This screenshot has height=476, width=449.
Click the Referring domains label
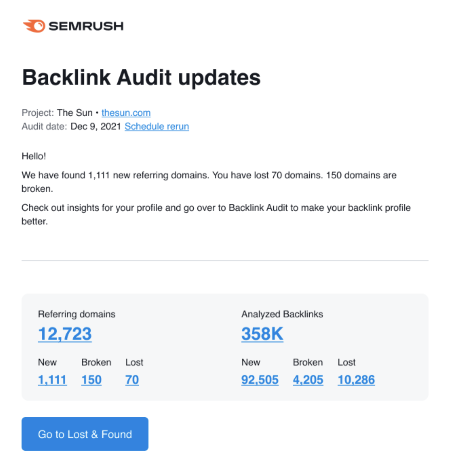click(x=77, y=314)
